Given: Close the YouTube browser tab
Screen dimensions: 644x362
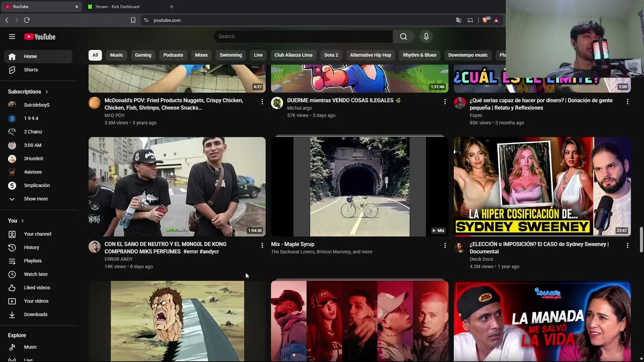Looking at the screenshot, I should click(x=76, y=7).
